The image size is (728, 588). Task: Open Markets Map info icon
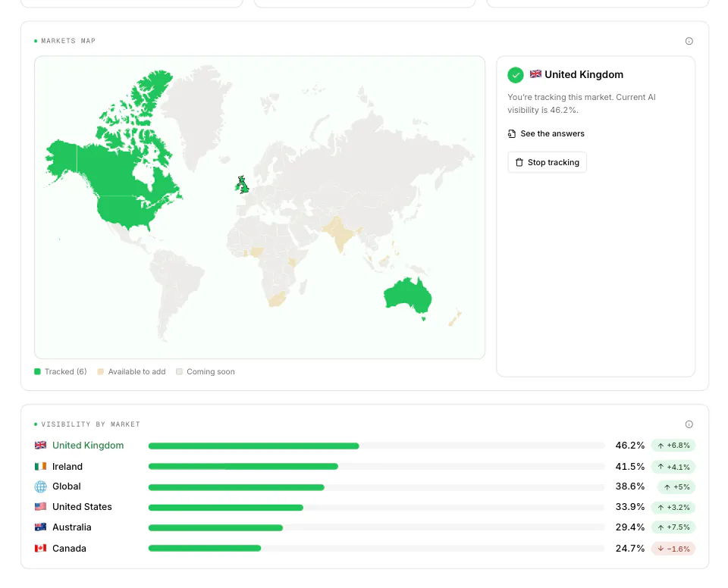pyautogui.click(x=689, y=41)
